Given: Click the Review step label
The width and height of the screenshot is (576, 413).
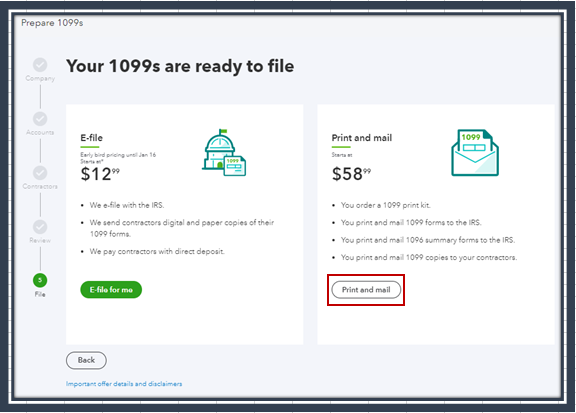Looking at the screenshot, I should [x=40, y=240].
